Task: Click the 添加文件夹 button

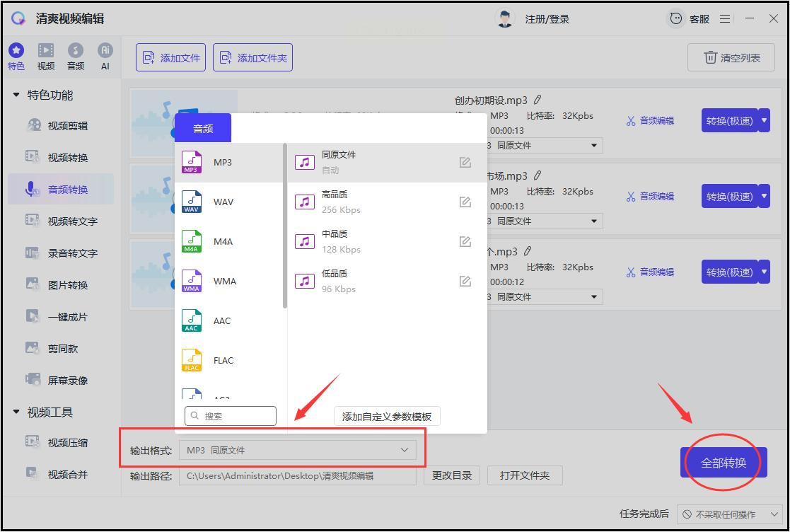Action: [x=253, y=57]
